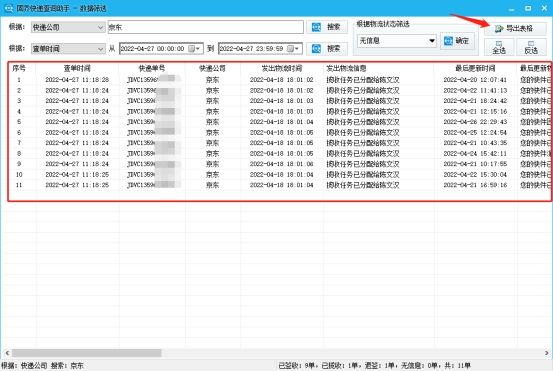Sort by the 序号 column header

19,68
